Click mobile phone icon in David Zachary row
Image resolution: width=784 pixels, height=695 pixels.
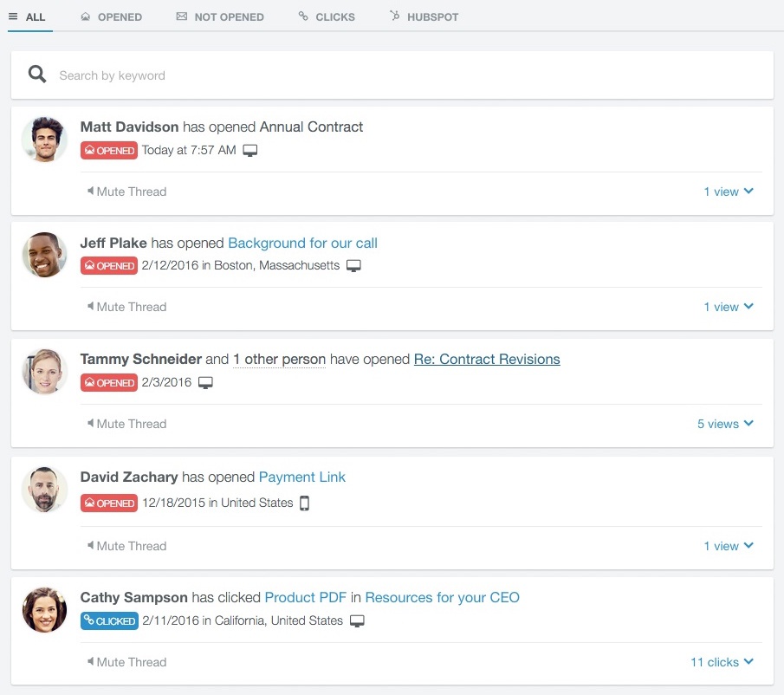click(x=304, y=503)
